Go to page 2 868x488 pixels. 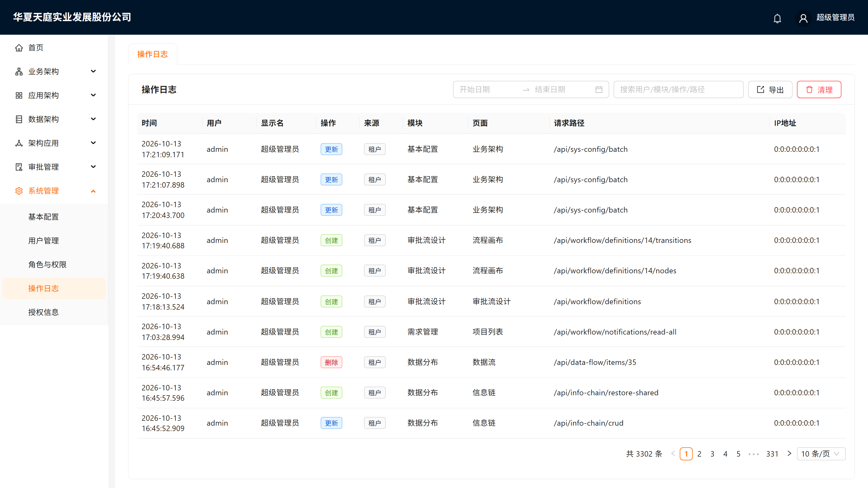tap(699, 454)
